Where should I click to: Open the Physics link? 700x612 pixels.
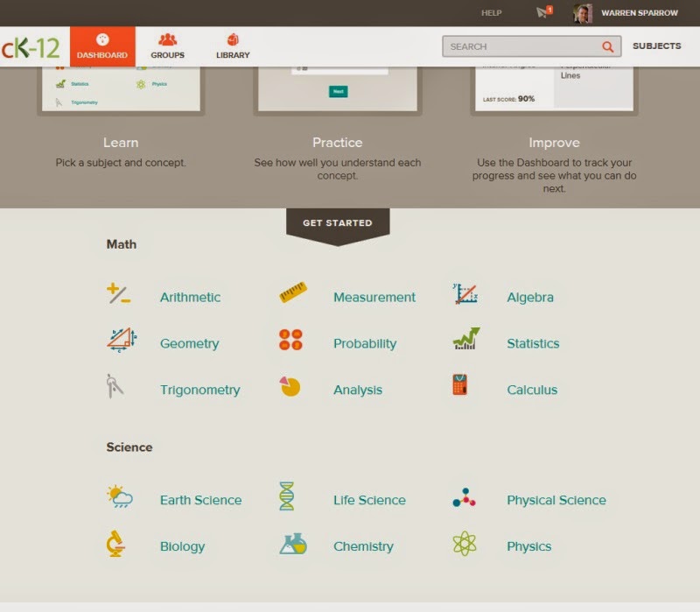coord(529,546)
